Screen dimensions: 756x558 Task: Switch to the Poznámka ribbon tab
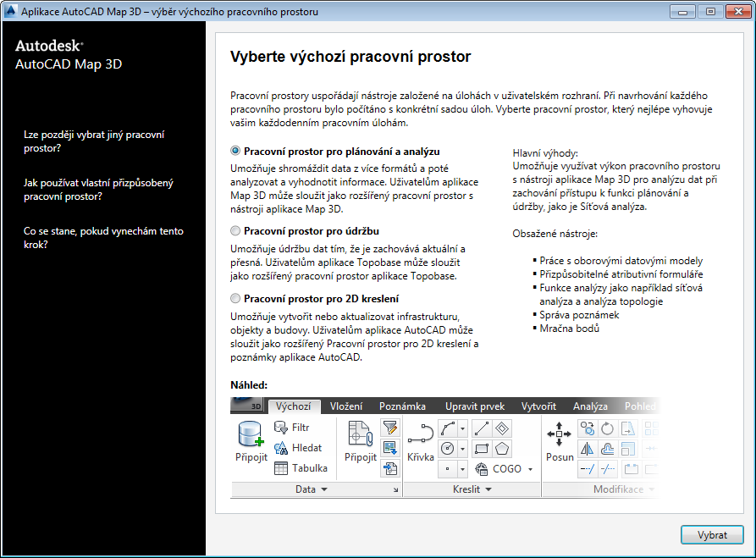402,406
